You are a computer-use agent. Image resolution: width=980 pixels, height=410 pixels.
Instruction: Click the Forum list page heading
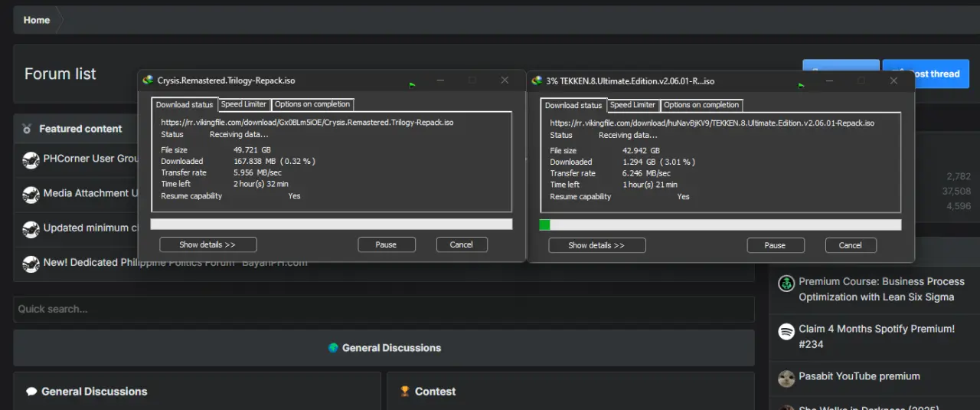point(60,74)
